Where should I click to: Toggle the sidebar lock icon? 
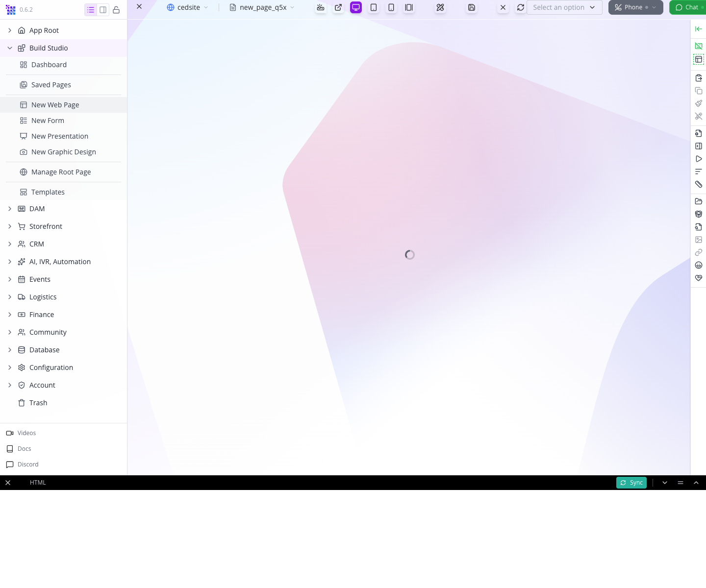click(x=116, y=10)
